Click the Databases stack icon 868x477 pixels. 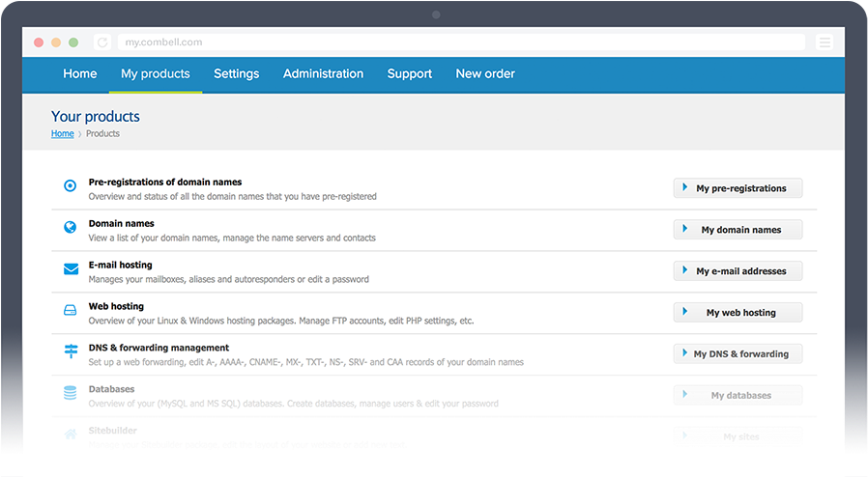(71, 393)
